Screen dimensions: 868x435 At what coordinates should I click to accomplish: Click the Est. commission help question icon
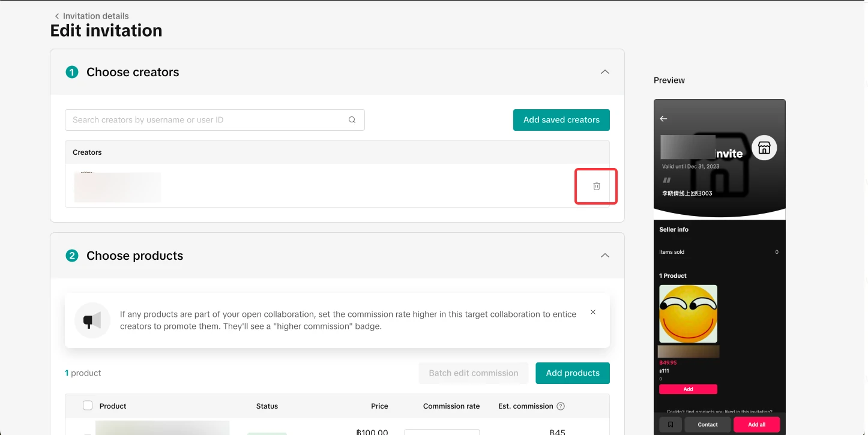click(x=561, y=406)
